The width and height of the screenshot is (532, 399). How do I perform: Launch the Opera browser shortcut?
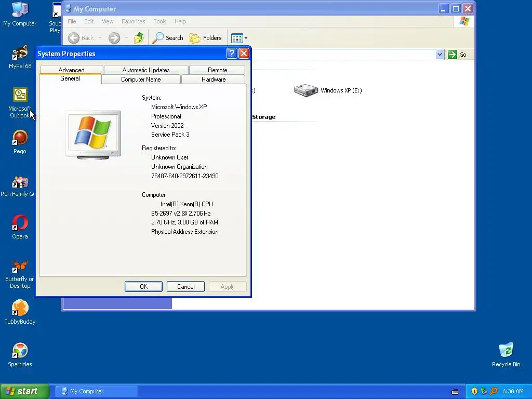(x=20, y=228)
